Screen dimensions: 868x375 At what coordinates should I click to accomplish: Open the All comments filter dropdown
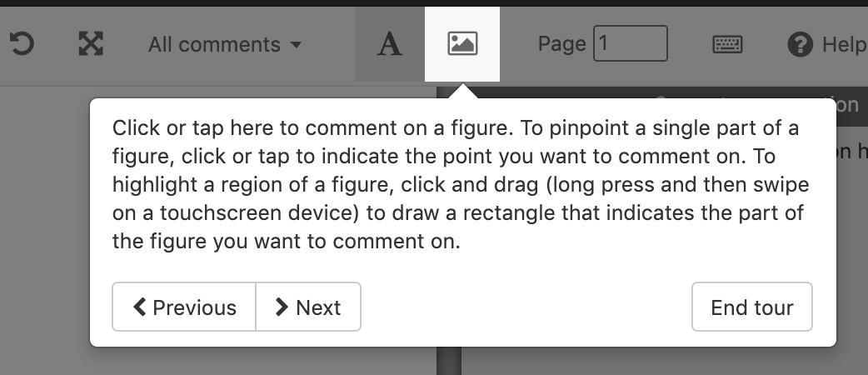click(x=224, y=44)
